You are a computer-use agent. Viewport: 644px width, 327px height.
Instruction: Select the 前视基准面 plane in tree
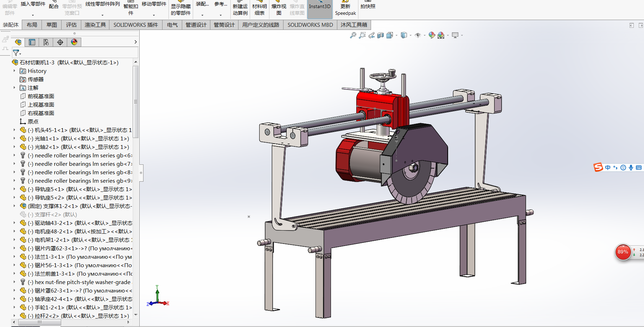tap(37, 96)
